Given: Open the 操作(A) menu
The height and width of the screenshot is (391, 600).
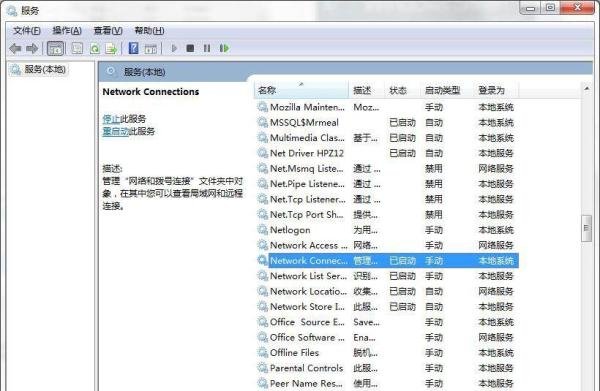Looking at the screenshot, I should [67, 31].
